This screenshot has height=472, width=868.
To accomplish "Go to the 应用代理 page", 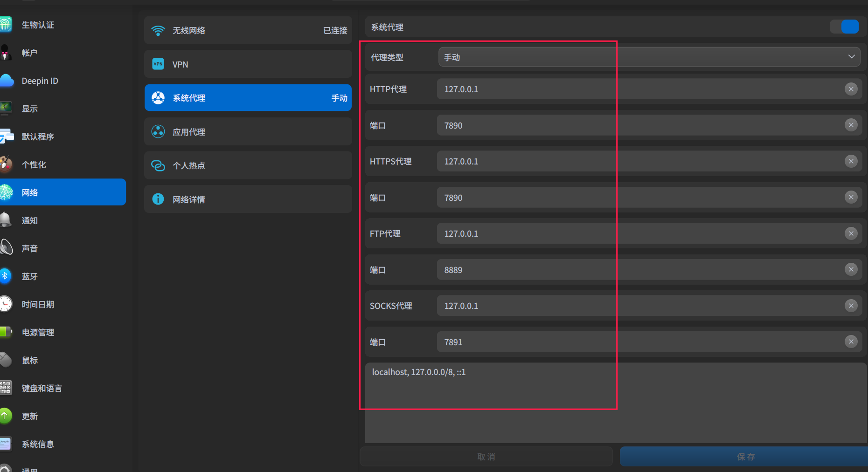I will [x=248, y=132].
